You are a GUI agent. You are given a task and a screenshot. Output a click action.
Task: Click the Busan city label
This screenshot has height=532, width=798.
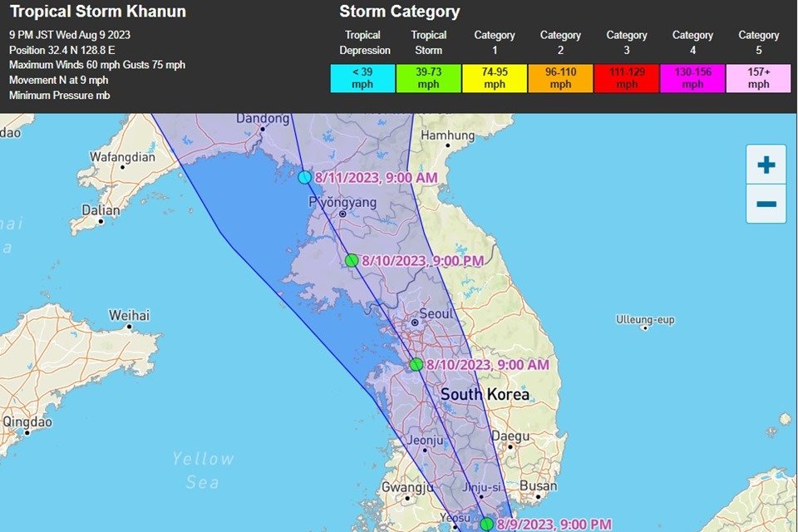(x=538, y=486)
